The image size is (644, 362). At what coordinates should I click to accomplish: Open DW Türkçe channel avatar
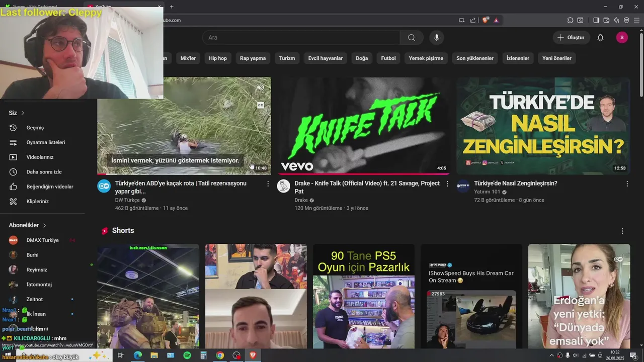point(104,186)
